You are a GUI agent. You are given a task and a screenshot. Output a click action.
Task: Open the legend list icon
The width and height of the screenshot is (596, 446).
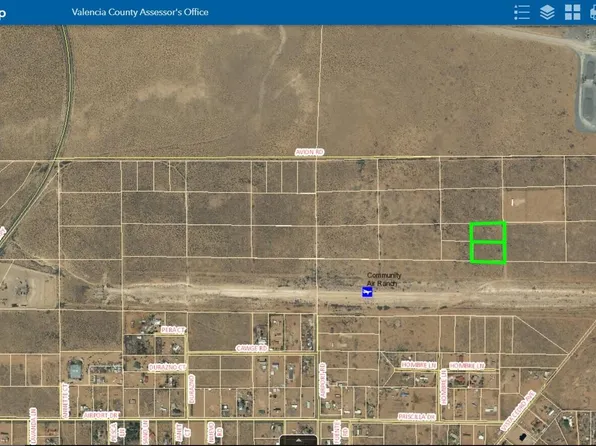pyautogui.click(x=522, y=12)
